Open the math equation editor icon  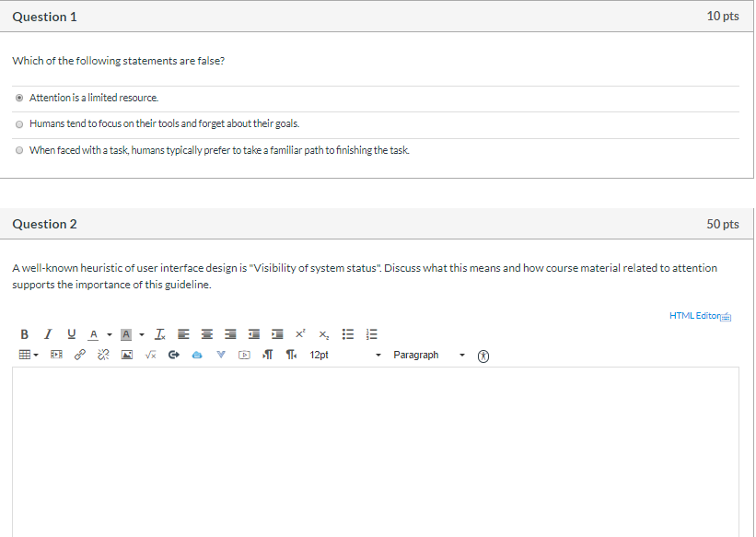(x=150, y=356)
